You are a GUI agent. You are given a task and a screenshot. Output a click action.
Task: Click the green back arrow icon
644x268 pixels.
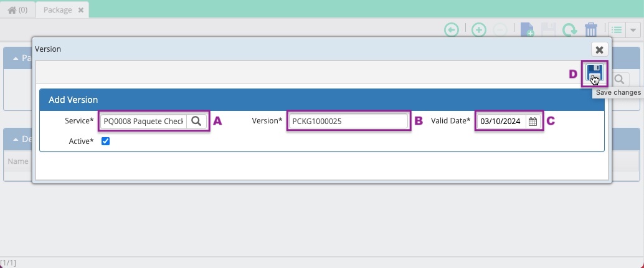(x=452, y=30)
